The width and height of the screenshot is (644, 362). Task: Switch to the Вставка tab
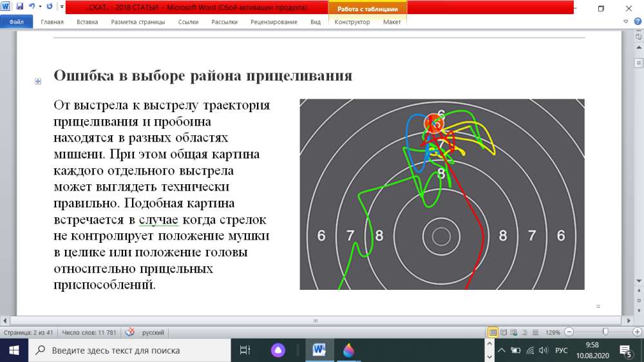point(87,22)
